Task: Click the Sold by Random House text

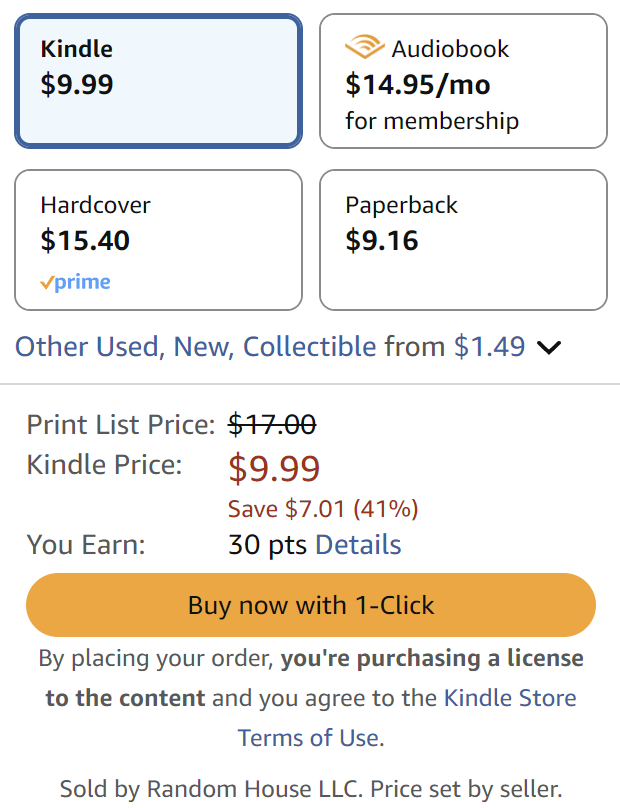Action: coord(311,788)
